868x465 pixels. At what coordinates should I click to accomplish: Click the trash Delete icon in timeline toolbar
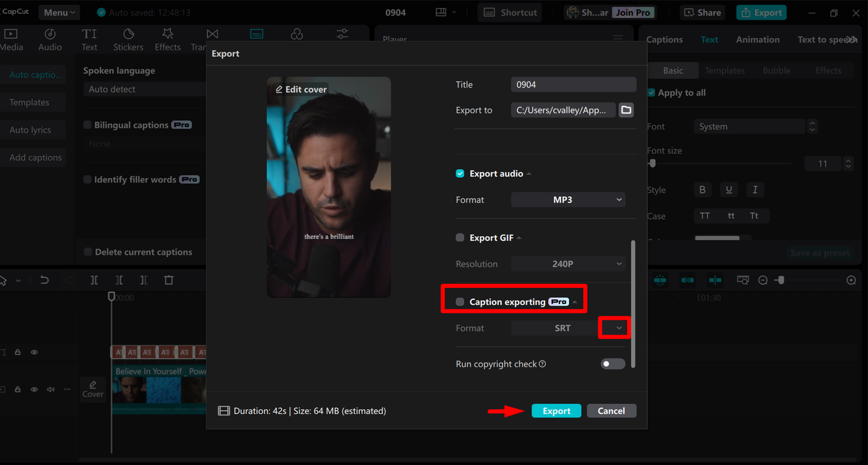point(169,280)
